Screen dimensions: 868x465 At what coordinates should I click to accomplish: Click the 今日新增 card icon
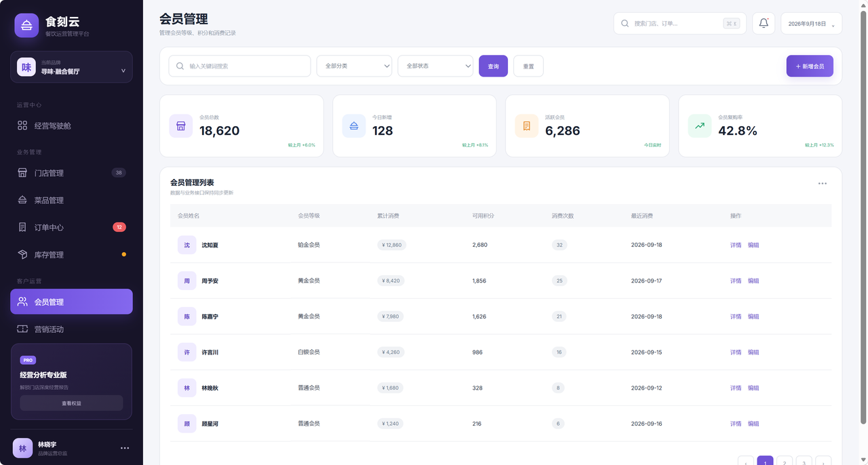tap(354, 126)
